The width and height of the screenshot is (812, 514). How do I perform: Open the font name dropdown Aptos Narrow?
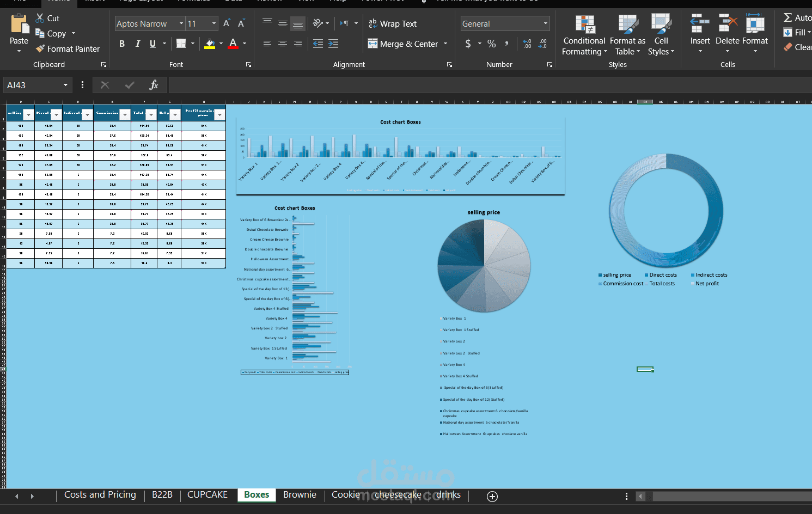point(181,23)
